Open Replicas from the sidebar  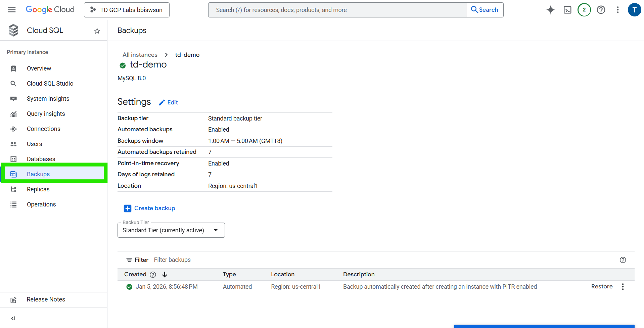coord(38,189)
